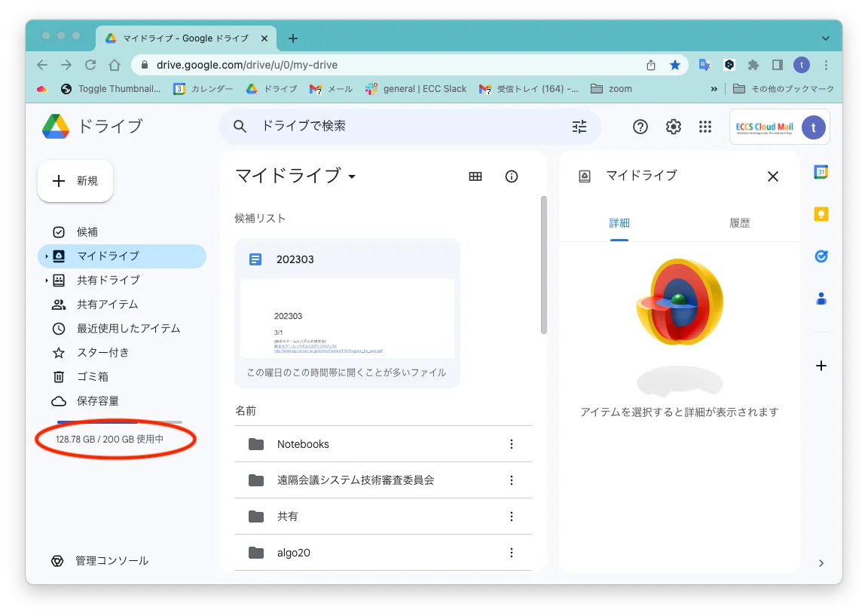Expand the 共有ドライブ tree arrow
This screenshot has height=616, width=868.
[46, 280]
